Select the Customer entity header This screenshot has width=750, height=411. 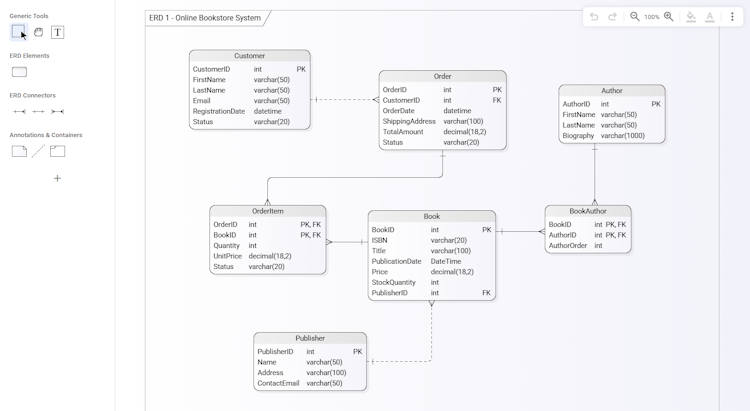coord(250,56)
